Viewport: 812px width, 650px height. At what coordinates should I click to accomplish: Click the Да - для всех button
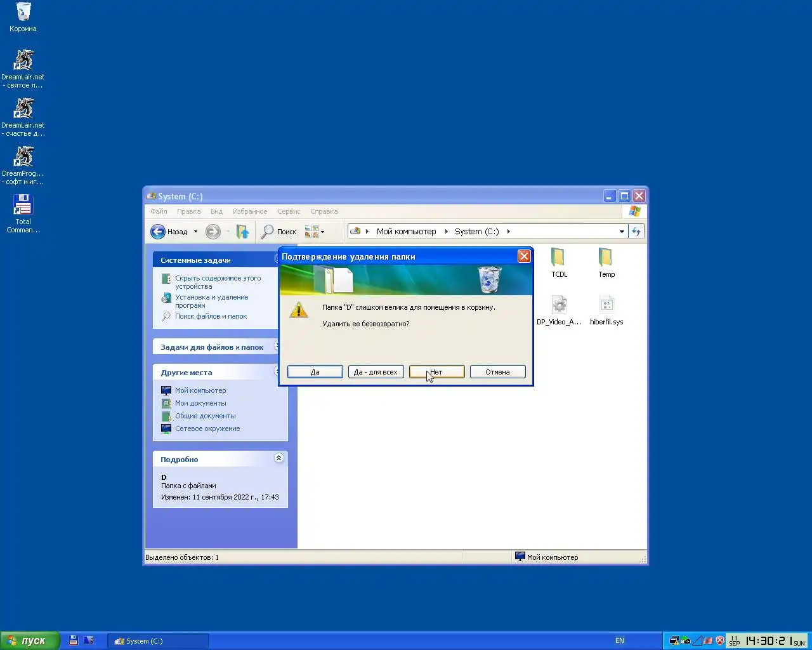point(376,372)
